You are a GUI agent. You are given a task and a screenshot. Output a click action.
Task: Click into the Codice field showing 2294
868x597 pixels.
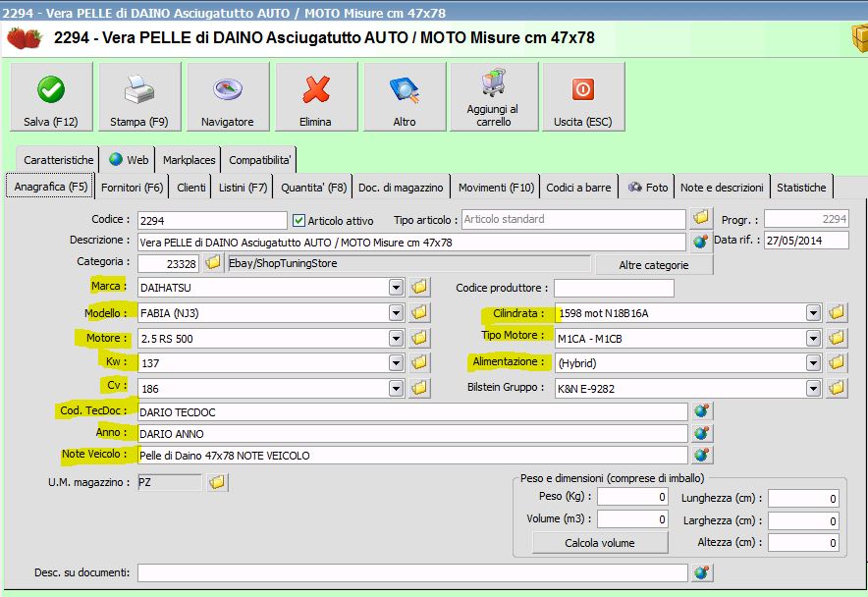(x=212, y=220)
